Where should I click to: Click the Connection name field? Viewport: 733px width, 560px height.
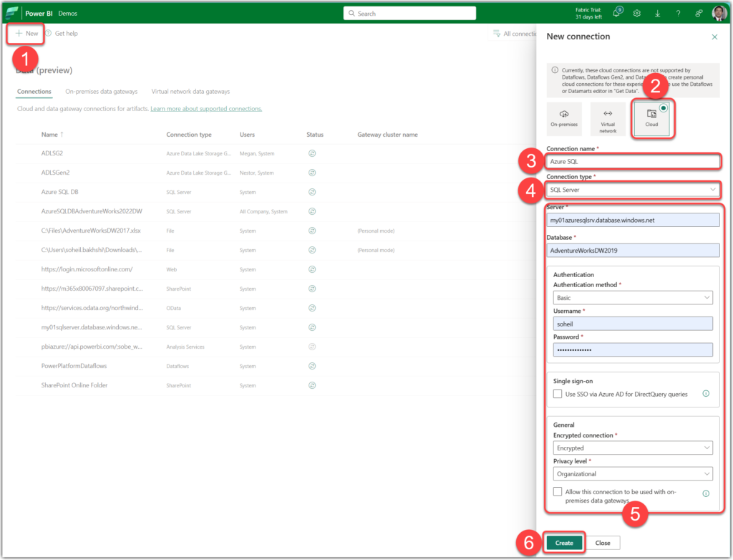pos(633,161)
